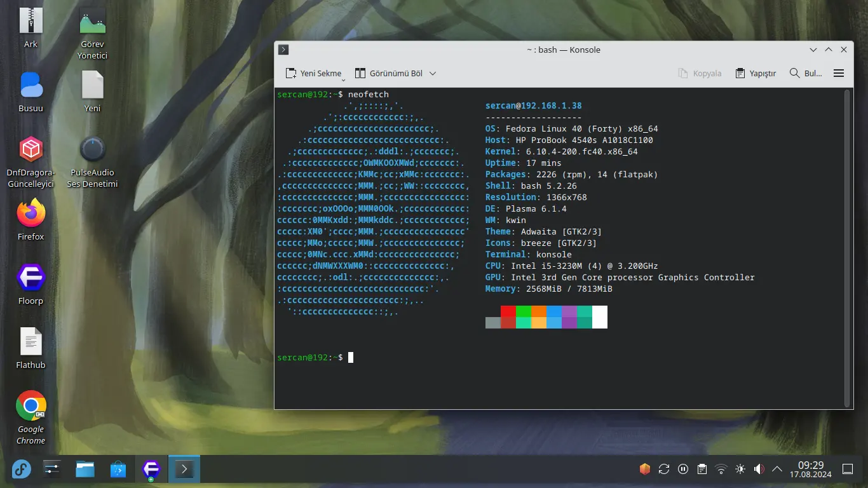Screen dimensions: 868x488
Task: Click the red color block in neofetch
Action: click(x=508, y=311)
